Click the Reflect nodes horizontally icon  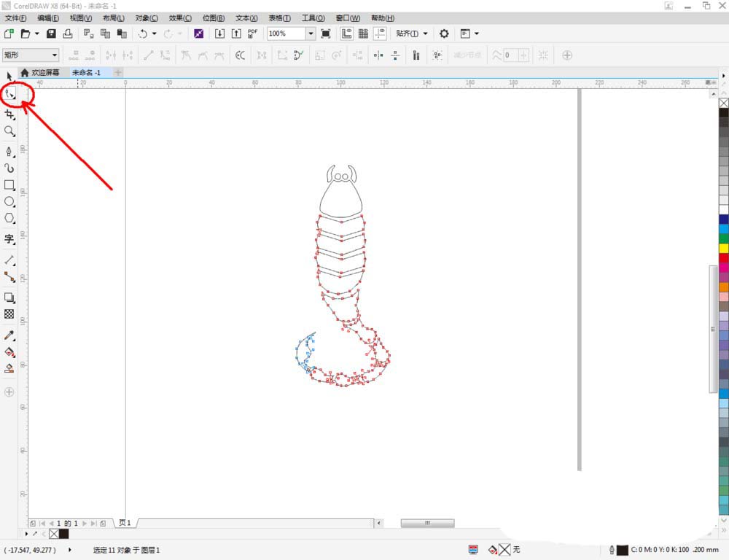tap(378, 55)
